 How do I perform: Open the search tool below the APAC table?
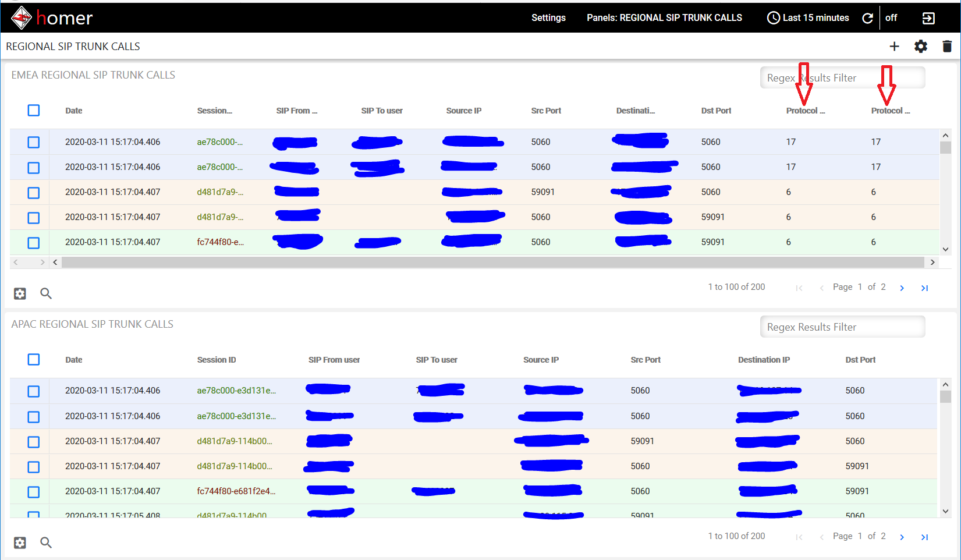46,543
